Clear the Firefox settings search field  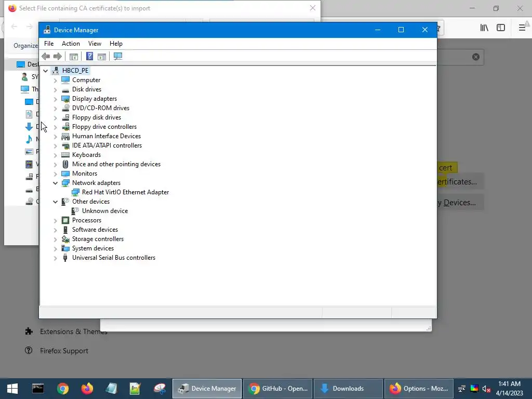point(476,57)
